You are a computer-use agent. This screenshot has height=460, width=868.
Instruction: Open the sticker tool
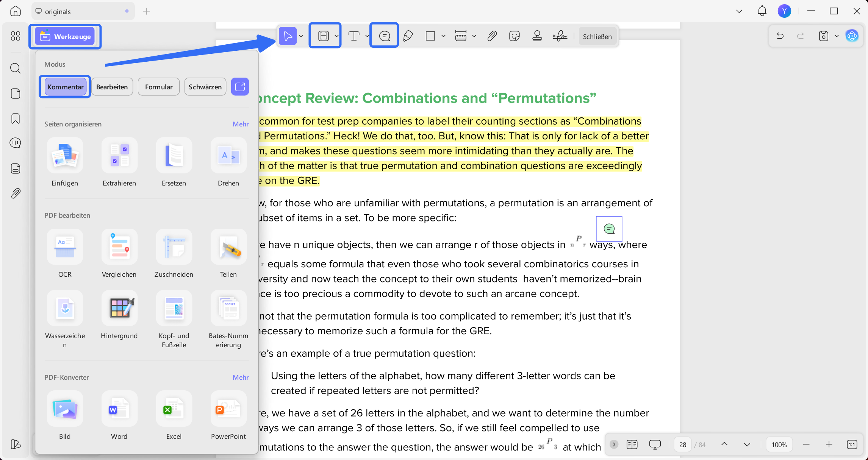[515, 36]
